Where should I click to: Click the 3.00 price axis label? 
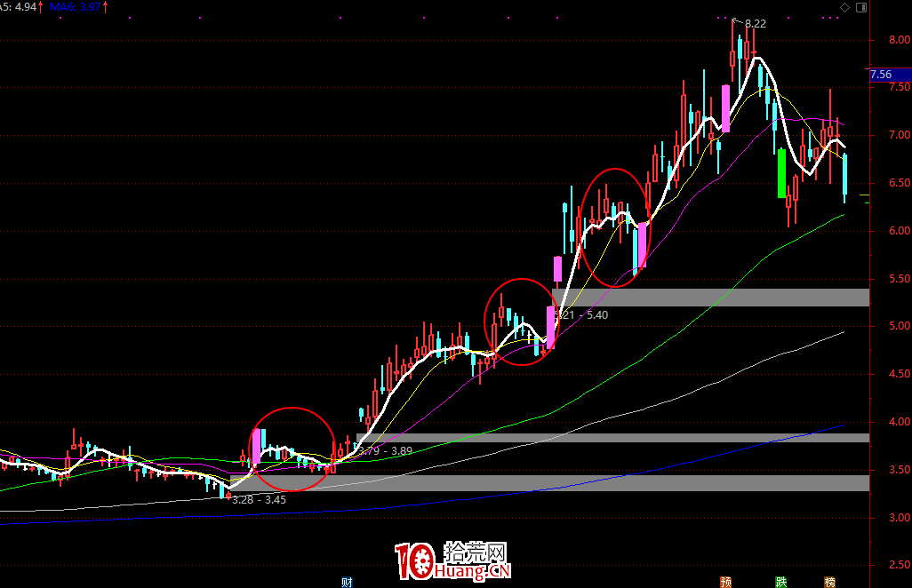900,518
